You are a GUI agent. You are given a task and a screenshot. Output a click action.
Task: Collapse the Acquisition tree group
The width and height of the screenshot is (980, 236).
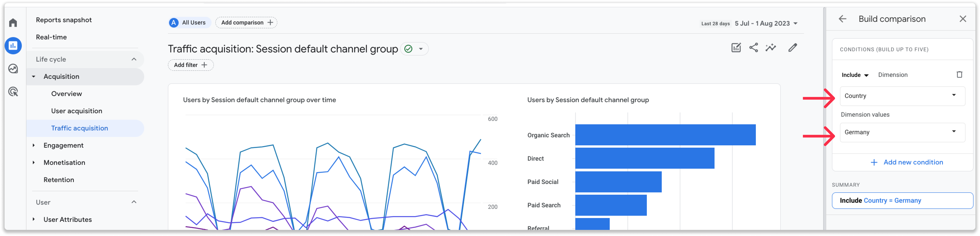pos(33,77)
